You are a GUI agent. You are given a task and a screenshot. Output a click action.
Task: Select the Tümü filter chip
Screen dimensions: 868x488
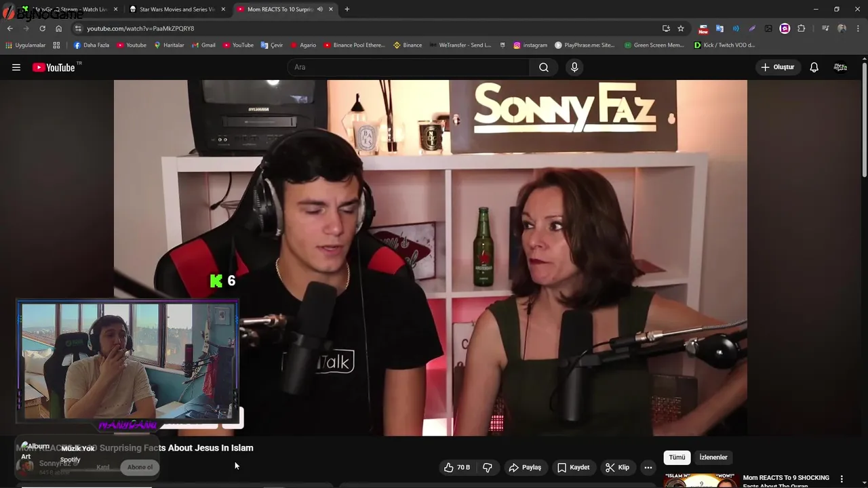point(677,457)
